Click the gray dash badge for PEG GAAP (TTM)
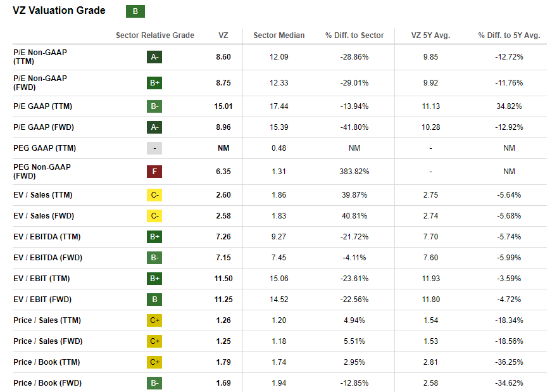Screen dimensions: 557x392 pos(154,148)
